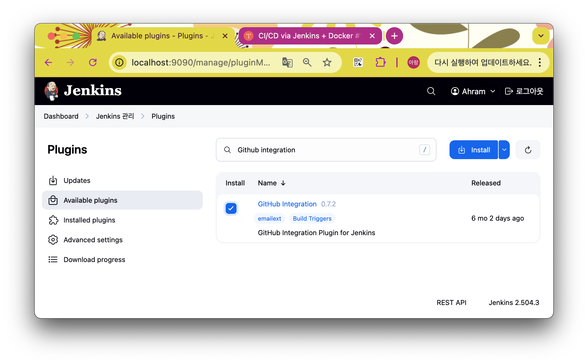588x364 pixels.
Task: Expand the Install button dropdown arrow
Action: coord(504,150)
